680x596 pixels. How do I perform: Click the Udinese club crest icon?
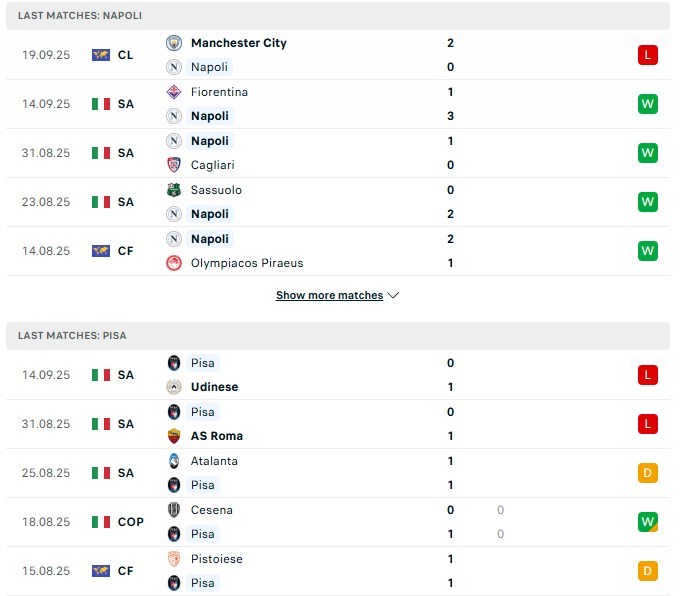[x=174, y=387]
